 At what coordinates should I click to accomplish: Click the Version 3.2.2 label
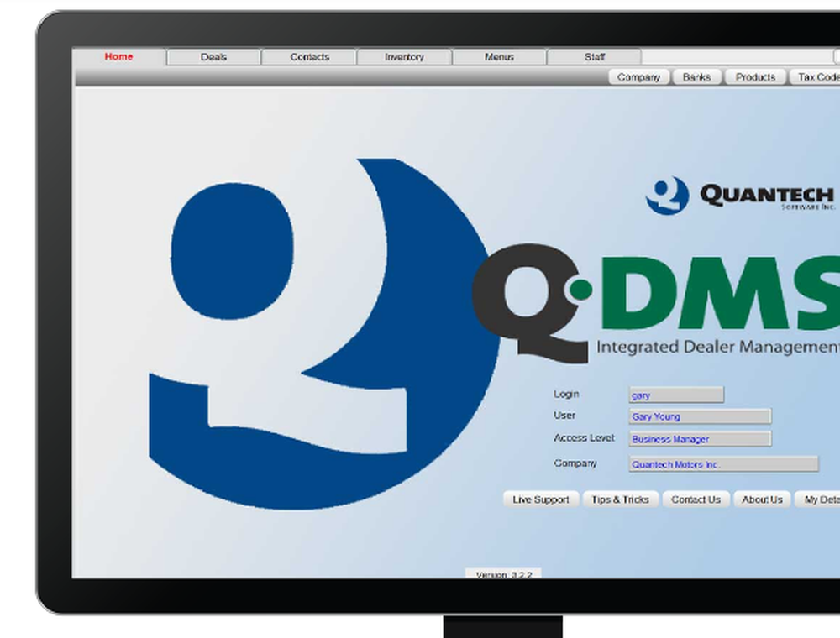pos(504,574)
